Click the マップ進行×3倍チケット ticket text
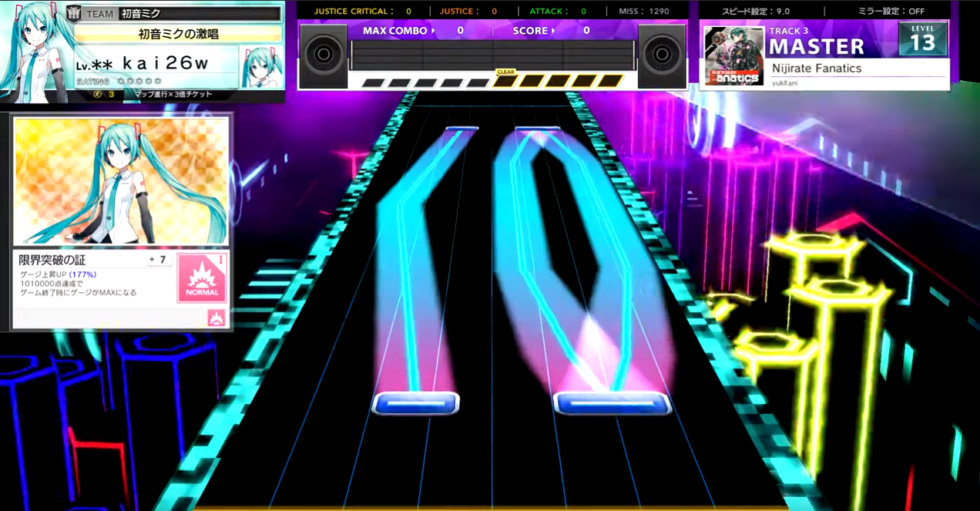980x511 pixels. pos(173,94)
